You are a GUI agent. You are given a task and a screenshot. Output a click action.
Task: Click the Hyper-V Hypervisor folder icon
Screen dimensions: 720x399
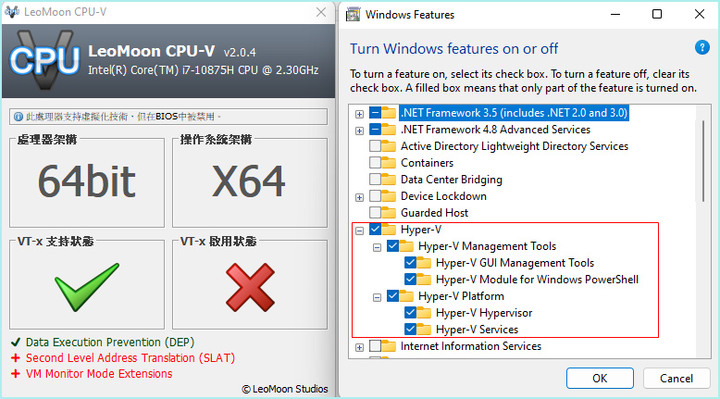tap(424, 313)
